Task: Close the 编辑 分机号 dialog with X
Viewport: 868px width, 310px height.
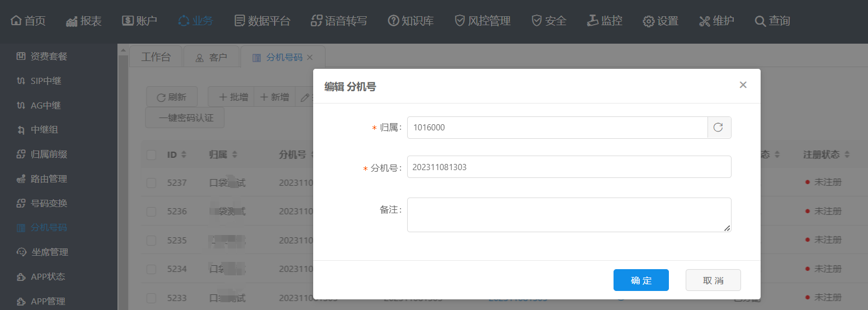Action: pyautogui.click(x=743, y=85)
